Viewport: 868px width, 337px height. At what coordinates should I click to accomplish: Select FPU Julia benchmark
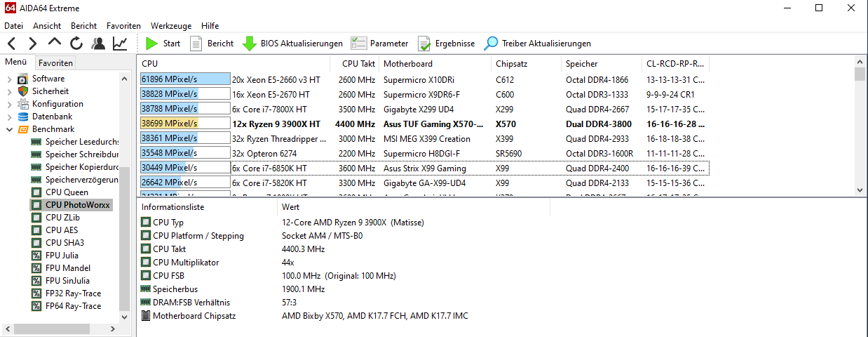click(62, 256)
